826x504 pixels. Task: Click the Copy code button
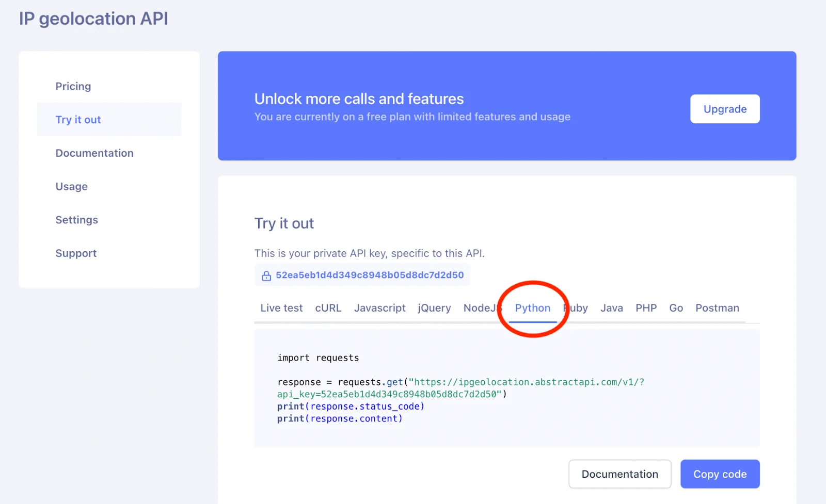pos(720,474)
